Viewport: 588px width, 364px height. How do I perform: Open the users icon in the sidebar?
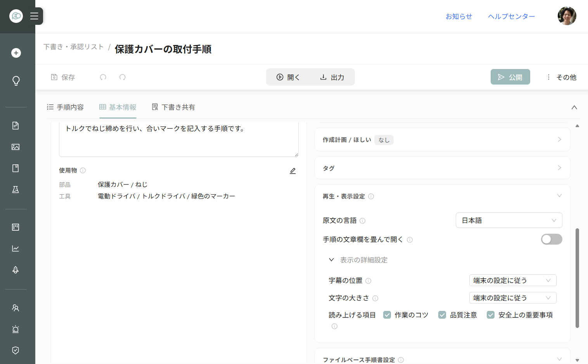(16, 308)
